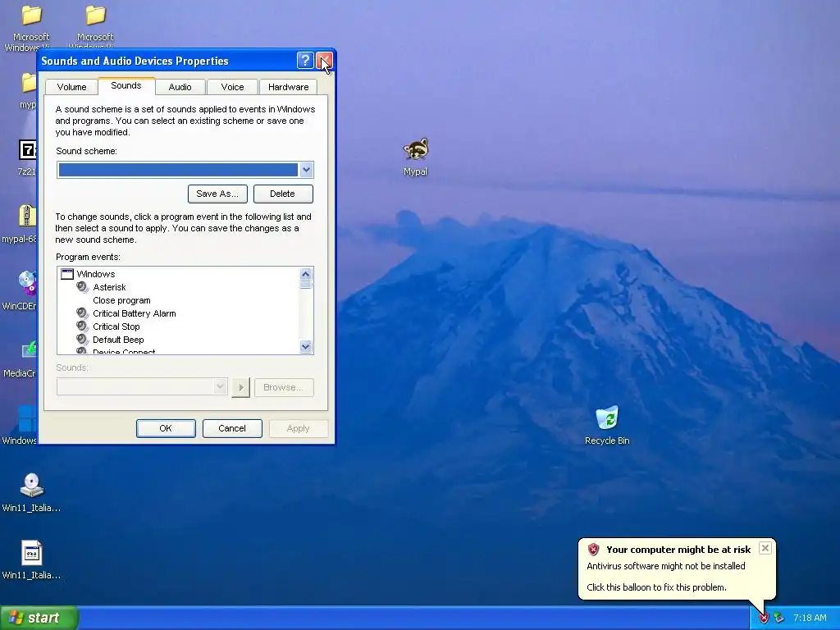Switch to the Sounds tab
Viewport: 840px width, 630px height.
(126, 85)
